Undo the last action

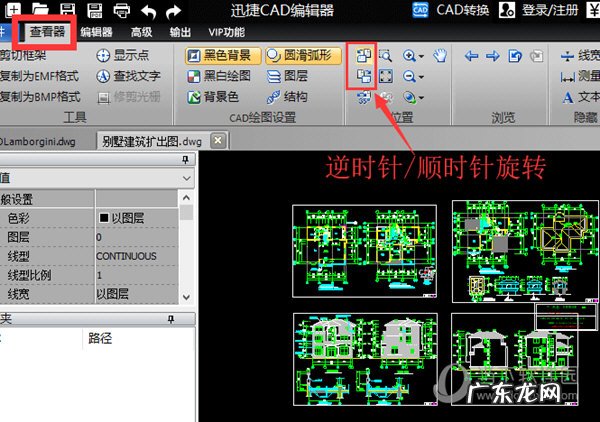(148, 12)
